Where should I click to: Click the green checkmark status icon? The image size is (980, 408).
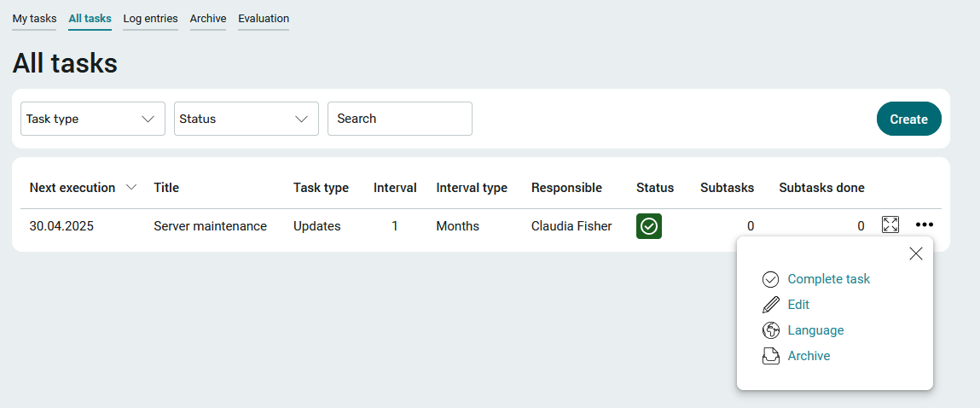pyautogui.click(x=649, y=226)
